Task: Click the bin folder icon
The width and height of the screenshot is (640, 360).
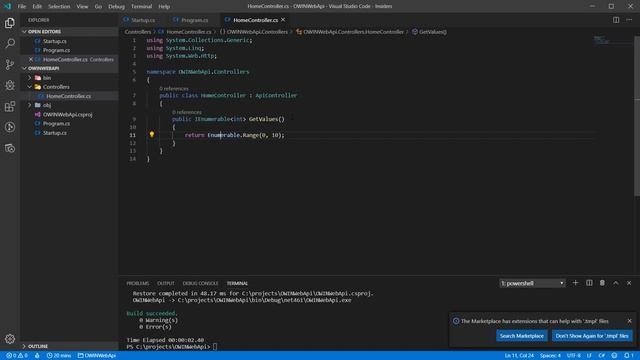Action: coord(38,78)
